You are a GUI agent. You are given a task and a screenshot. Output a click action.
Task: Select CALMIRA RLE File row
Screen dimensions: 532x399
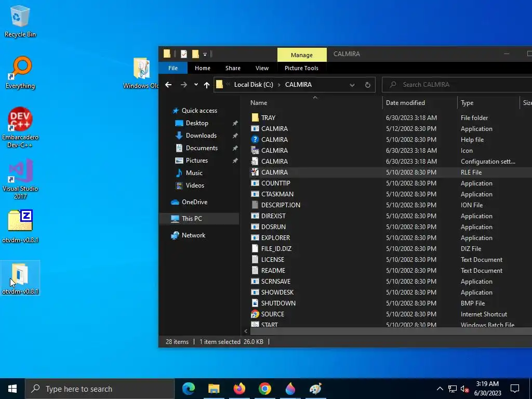click(390, 172)
